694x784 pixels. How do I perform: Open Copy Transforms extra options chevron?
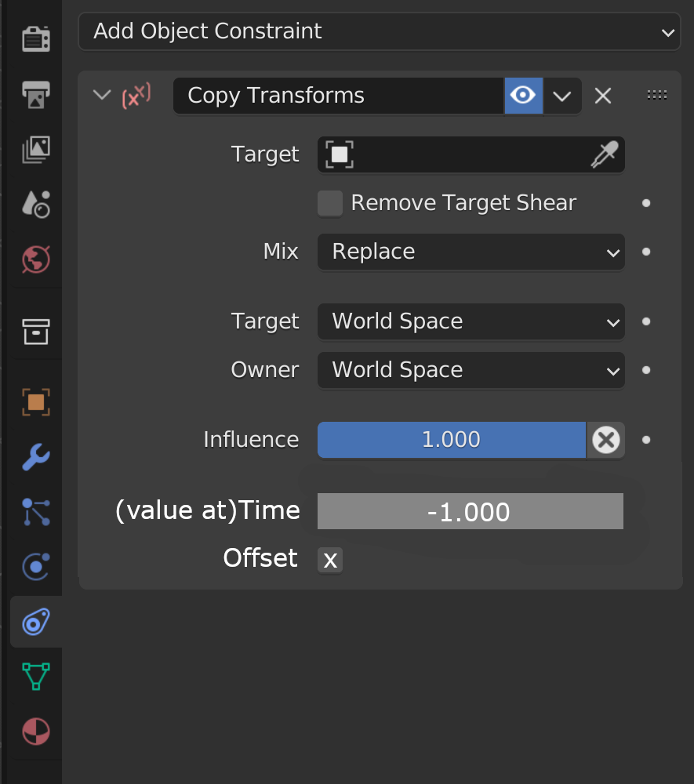(x=562, y=96)
